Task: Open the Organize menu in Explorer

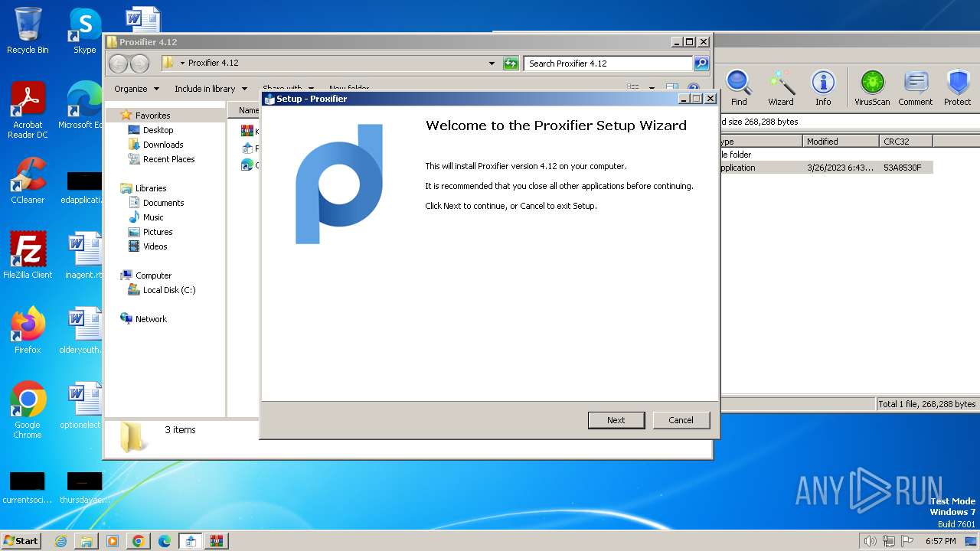Action: click(137, 89)
